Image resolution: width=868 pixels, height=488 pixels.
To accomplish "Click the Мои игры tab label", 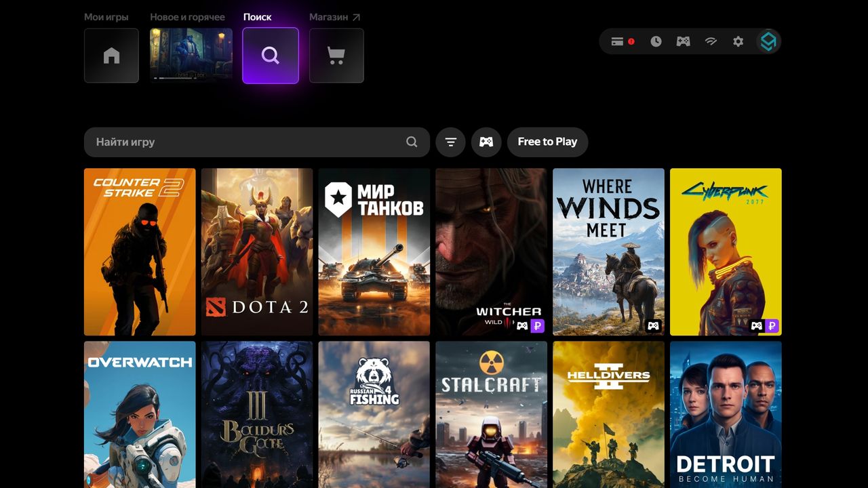I will [106, 17].
